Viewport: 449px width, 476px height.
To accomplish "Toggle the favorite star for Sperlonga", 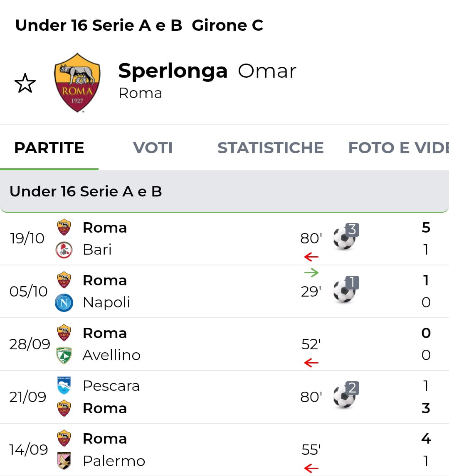I will (25, 83).
